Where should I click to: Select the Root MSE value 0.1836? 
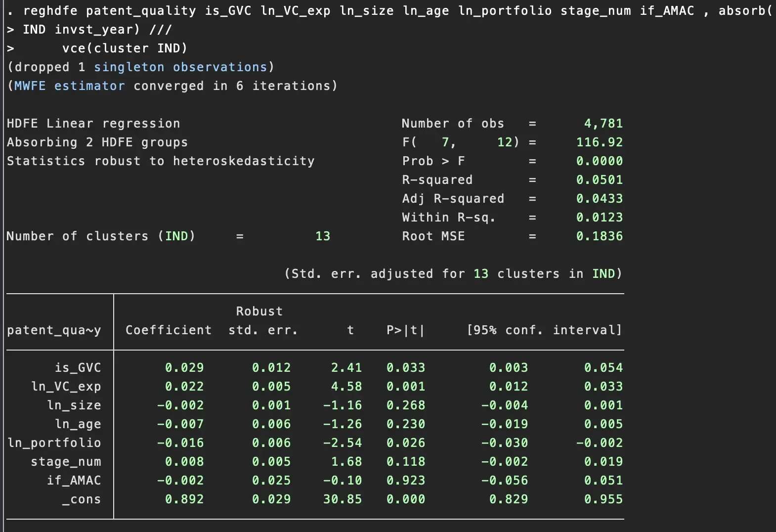pos(599,236)
